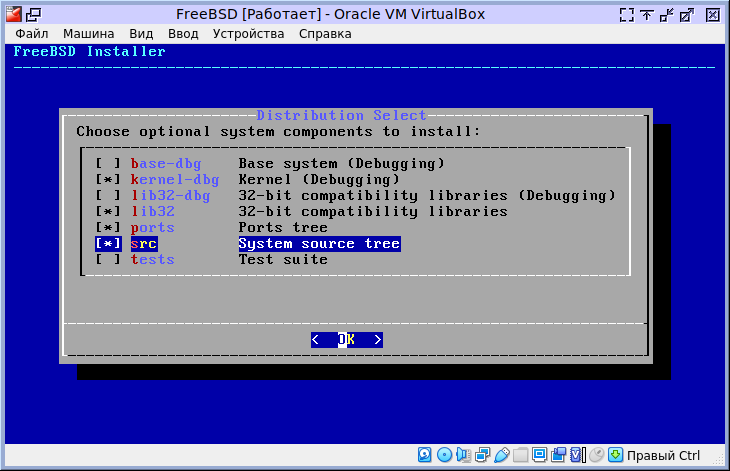Click the kernel-dbg item name
Viewport: 730px width, 471px height.
pos(175,179)
